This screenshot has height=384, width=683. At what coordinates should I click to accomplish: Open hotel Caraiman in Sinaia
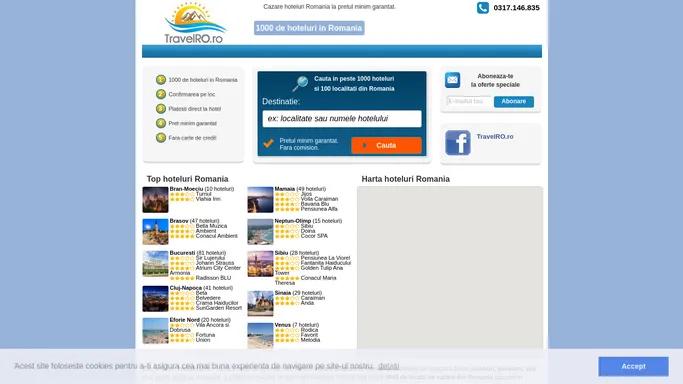[313, 298]
